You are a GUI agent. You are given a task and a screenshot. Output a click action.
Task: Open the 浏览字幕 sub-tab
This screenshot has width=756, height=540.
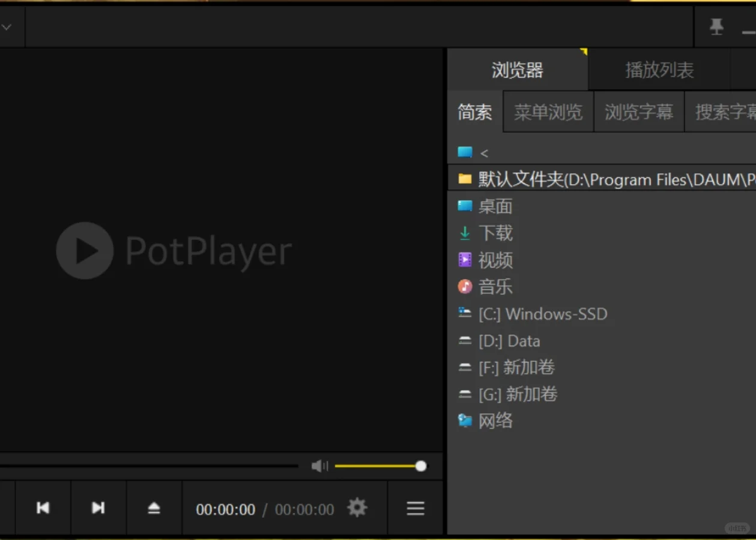(639, 112)
